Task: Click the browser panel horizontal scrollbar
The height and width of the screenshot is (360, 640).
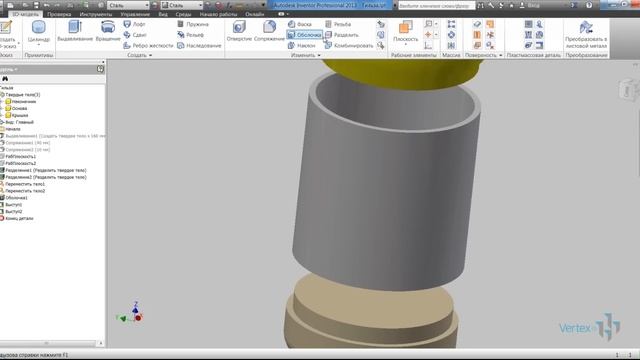Action: [x=49, y=343]
